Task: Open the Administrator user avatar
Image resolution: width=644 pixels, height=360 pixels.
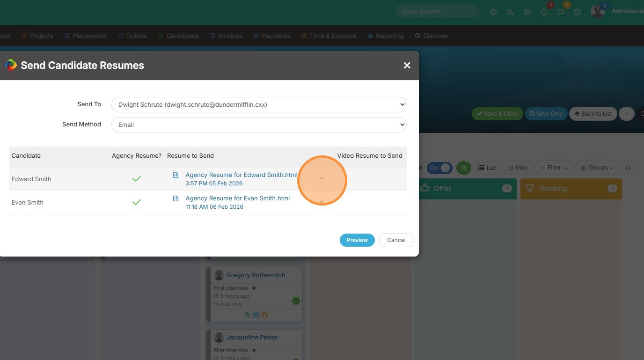Action: (x=598, y=11)
